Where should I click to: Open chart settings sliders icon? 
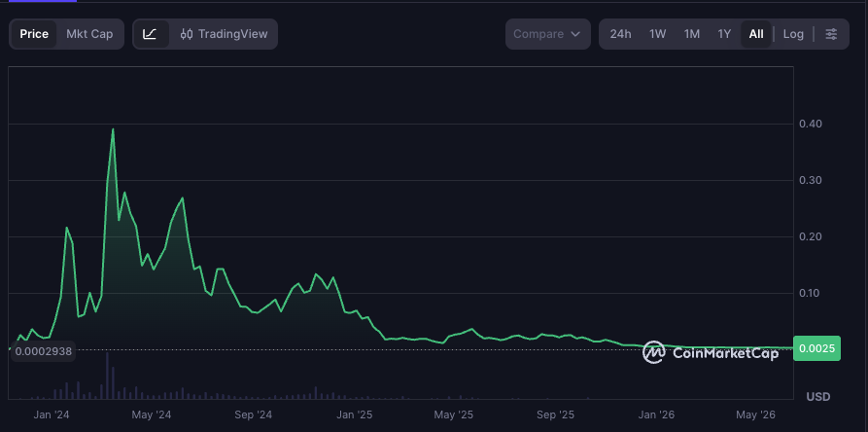pos(831,34)
